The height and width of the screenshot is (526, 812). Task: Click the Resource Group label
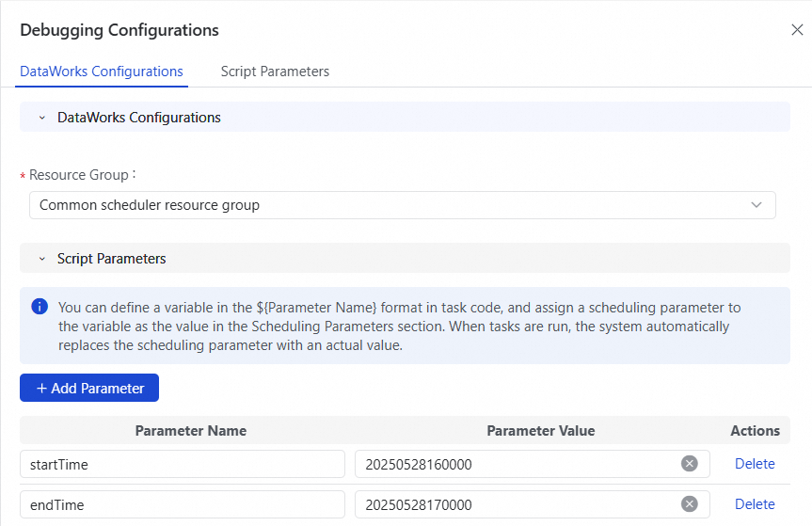pyautogui.click(x=79, y=175)
